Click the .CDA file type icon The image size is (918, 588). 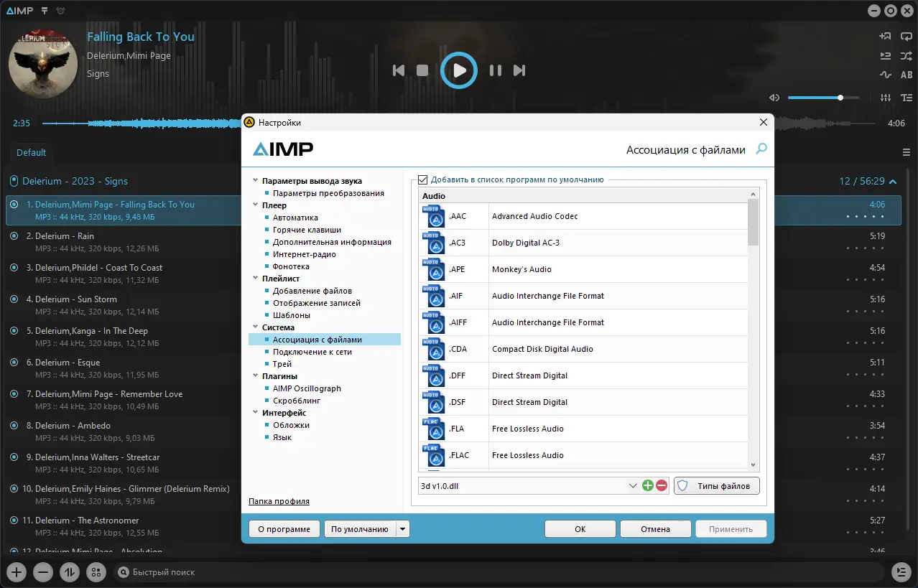433,349
